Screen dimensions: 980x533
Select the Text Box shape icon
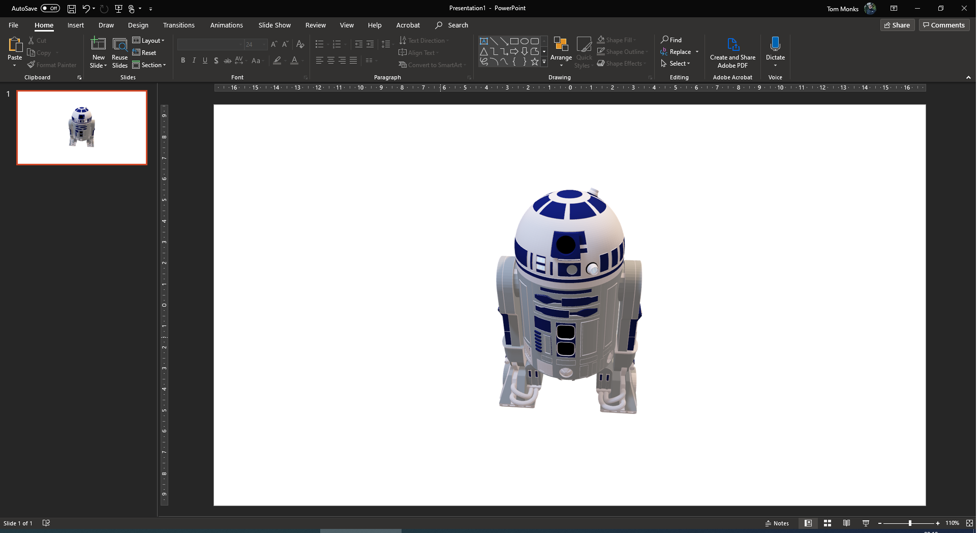[x=484, y=41]
